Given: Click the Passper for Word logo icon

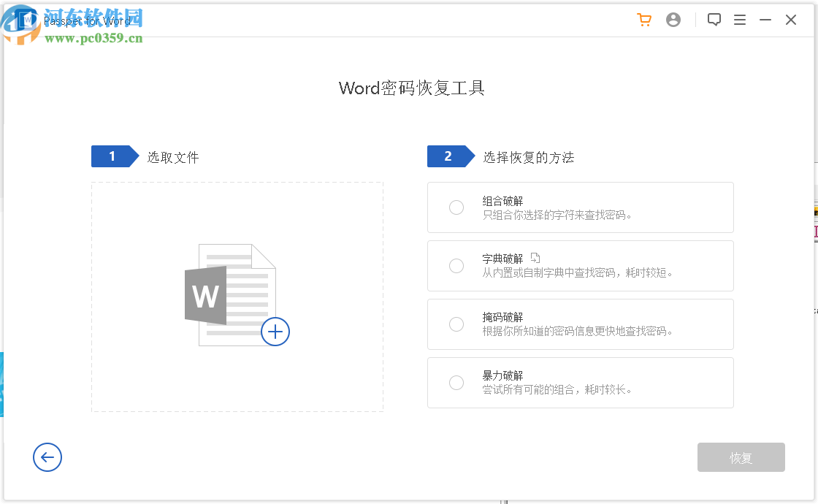Looking at the screenshot, I should coord(23,20).
